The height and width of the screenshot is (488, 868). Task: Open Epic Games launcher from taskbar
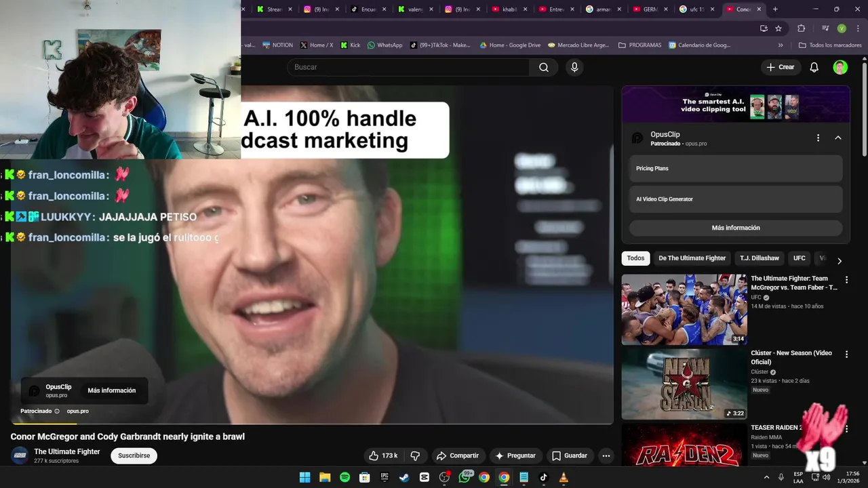(384, 477)
